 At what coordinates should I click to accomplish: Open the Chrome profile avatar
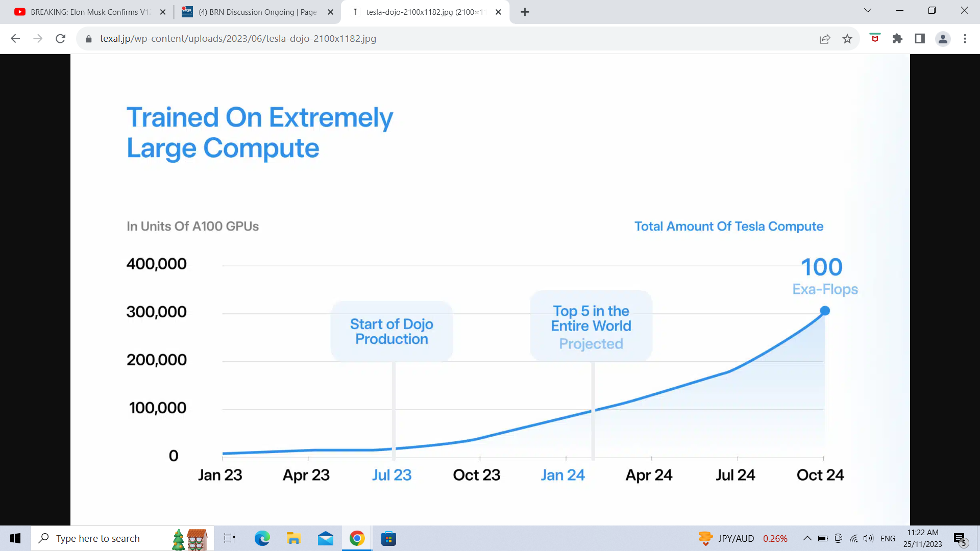tap(943, 39)
